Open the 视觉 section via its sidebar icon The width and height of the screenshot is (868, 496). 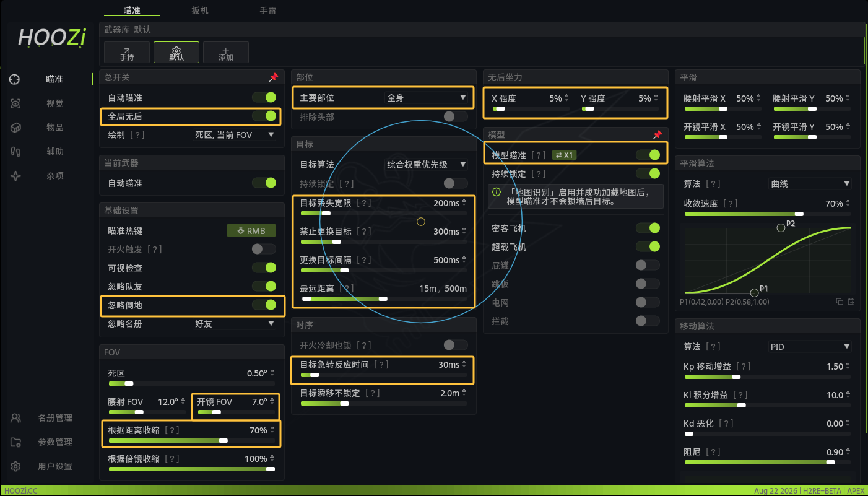click(15, 103)
